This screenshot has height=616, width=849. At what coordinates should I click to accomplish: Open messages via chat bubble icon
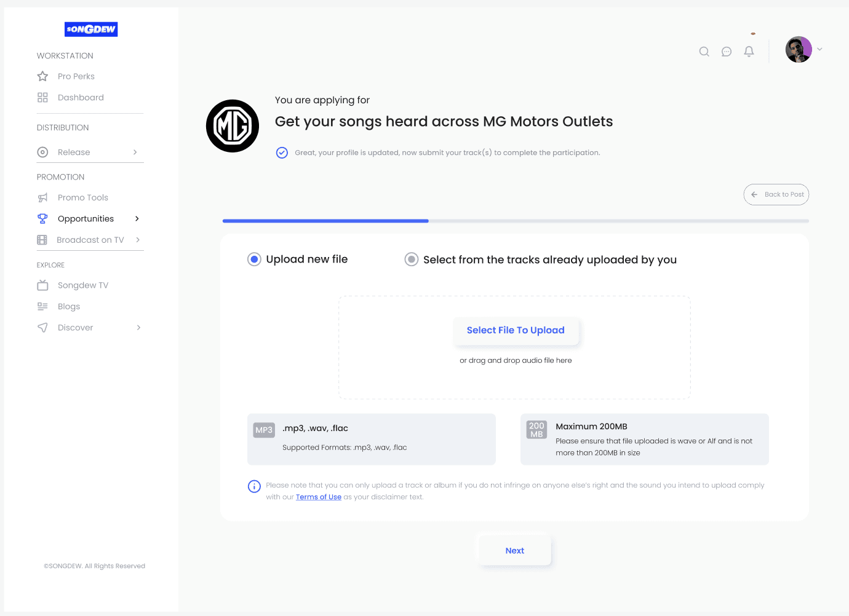pos(727,52)
